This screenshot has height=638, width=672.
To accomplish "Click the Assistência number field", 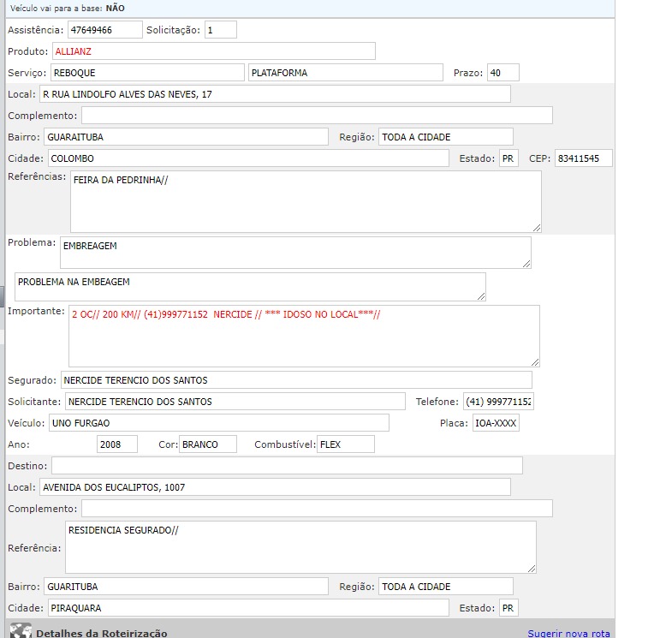I will click(104, 30).
